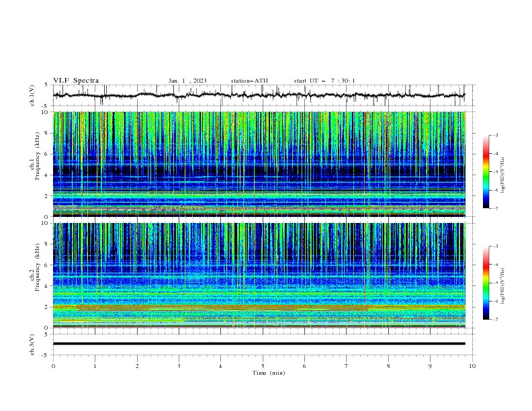Click the "-4" label on ch.2 colorbar

[495, 265]
